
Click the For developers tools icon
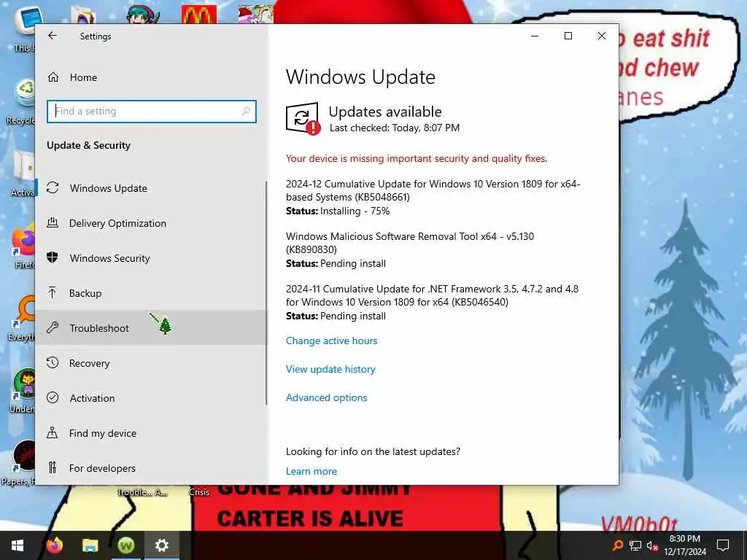click(x=53, y=467)
